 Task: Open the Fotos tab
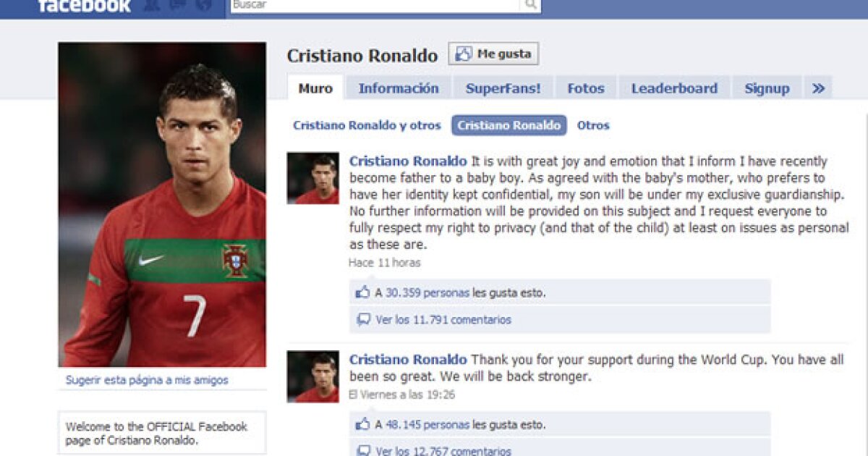point(586,88)
